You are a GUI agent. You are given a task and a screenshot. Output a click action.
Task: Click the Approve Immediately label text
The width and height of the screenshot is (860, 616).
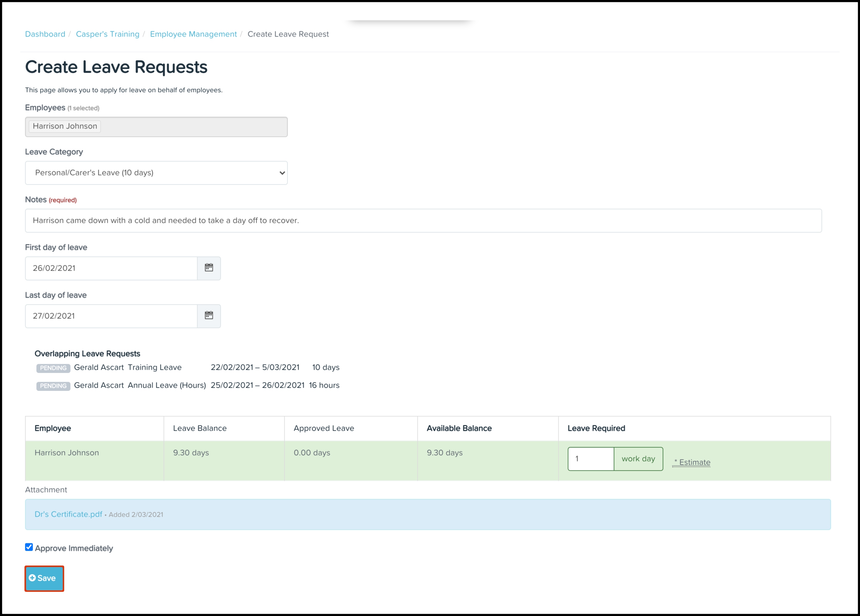click(x=74, y=548)
